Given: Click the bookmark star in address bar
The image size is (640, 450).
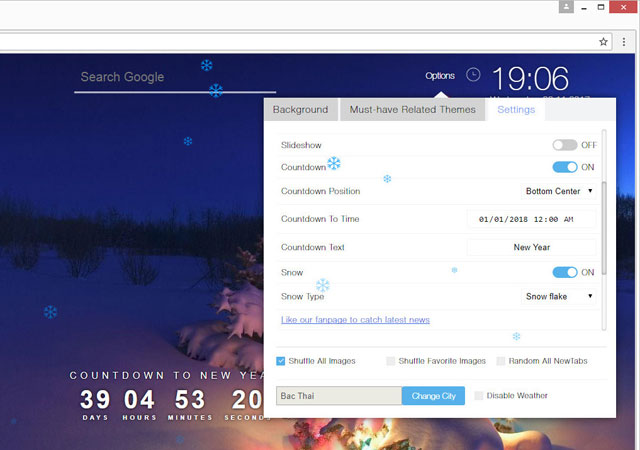Looking at the screenshot, I should [x=604, y=42].
